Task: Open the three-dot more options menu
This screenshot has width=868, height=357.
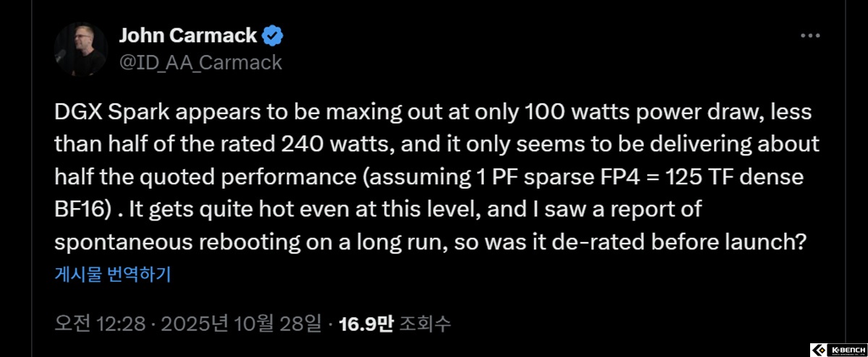Action: [x=809, y=35]
